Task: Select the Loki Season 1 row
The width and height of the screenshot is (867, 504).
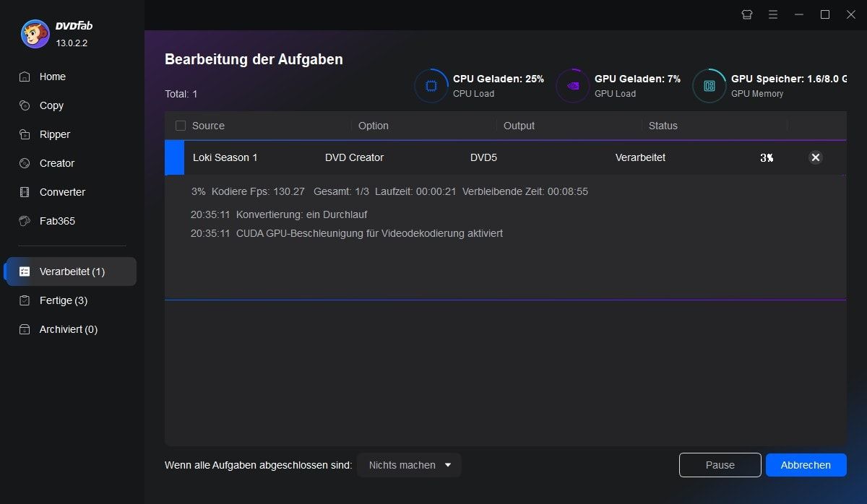Action: 505,157
